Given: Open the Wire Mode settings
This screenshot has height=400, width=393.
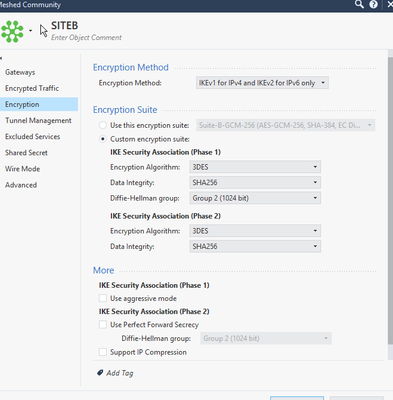Looking at the screenshot, I should pos(22,169).
